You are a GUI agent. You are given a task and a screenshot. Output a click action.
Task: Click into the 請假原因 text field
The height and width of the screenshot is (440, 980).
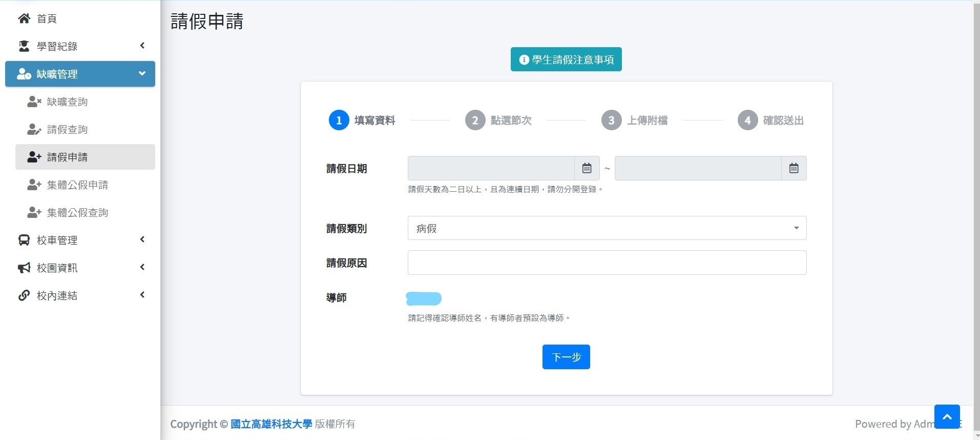[x=607, y=263]
